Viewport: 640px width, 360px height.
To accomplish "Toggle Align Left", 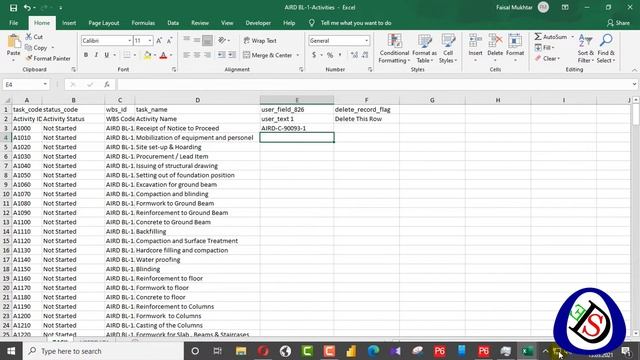I will coord(187,55).
